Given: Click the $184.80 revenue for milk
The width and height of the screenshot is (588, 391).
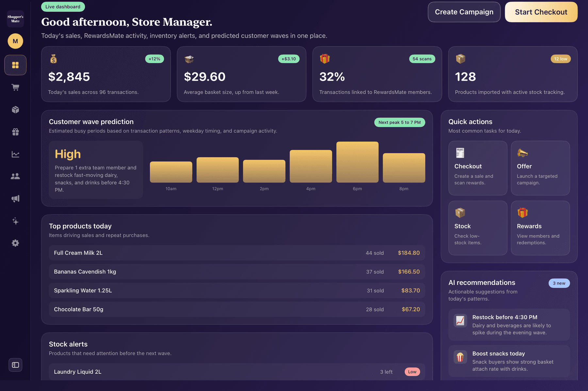Looking at the screenshot, I should pos(409,253).
